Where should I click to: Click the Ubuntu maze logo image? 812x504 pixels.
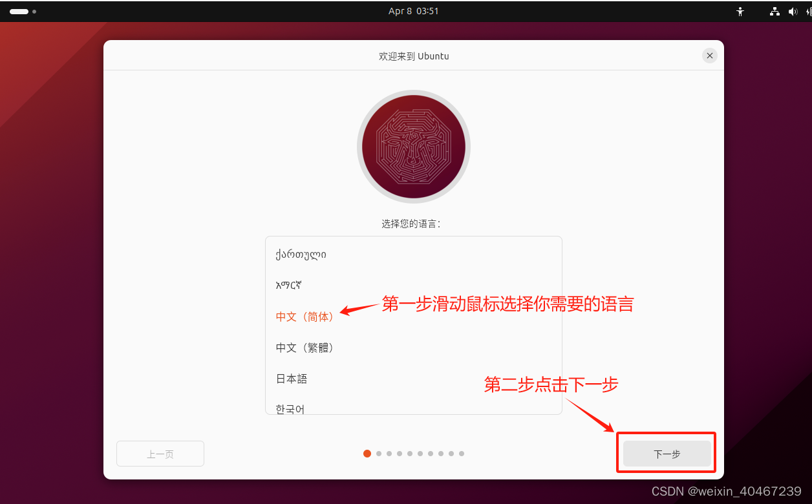(414, 147)
